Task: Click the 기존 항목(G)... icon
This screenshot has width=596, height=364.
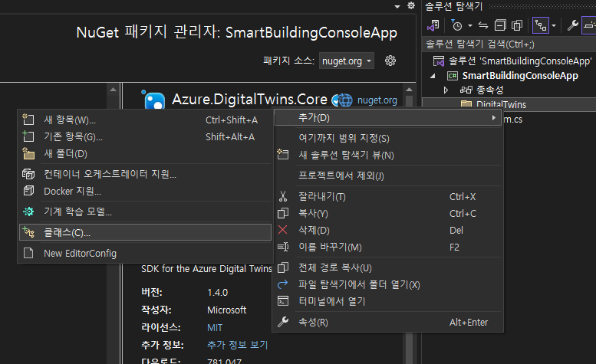Action: pyautogui.click(x=28, y=136)
